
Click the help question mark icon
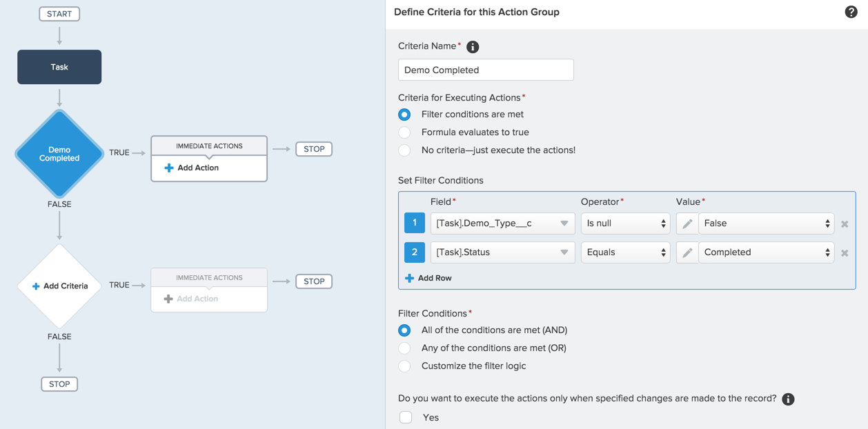851,12
